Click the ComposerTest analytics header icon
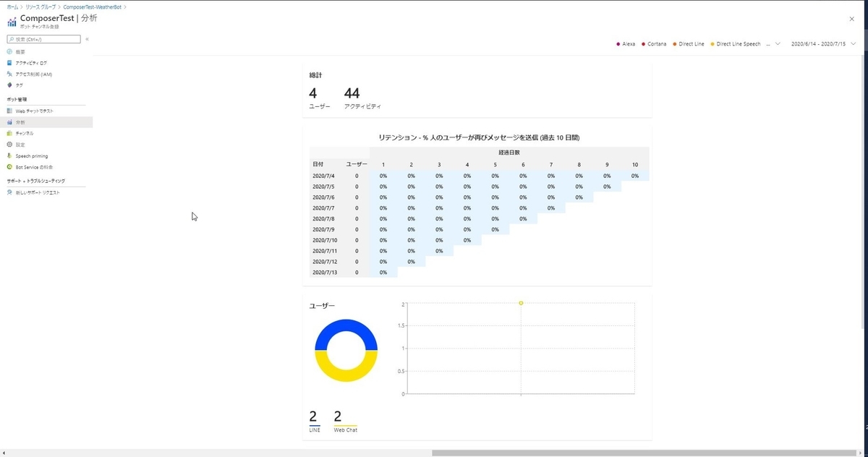The height and width of the screenshot is (457, 868). click(x=12, y=21)
